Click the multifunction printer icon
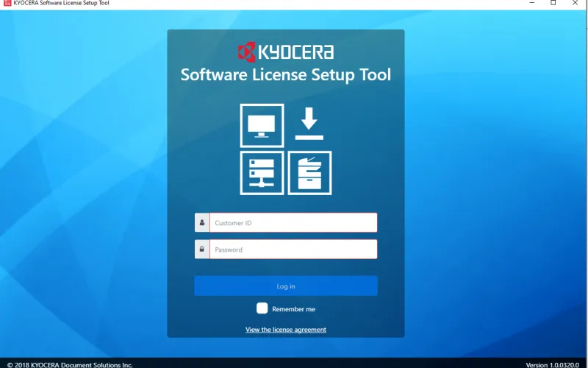The width and height of the screenshot is (588, 368). [309, 173]
